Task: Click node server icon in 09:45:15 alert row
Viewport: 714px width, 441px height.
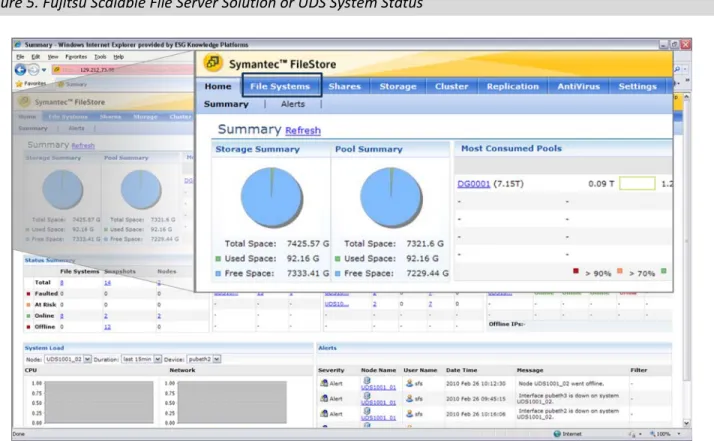Action: (367, 396)
